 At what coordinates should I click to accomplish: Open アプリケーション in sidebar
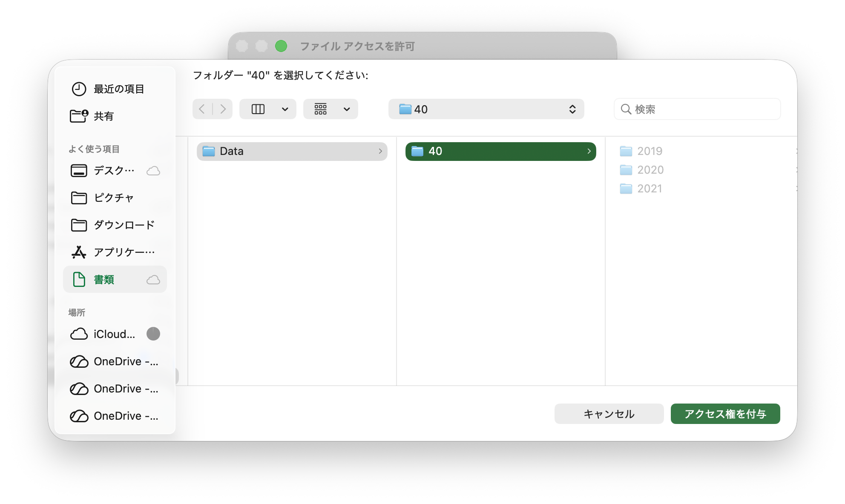tap(124, 252)
